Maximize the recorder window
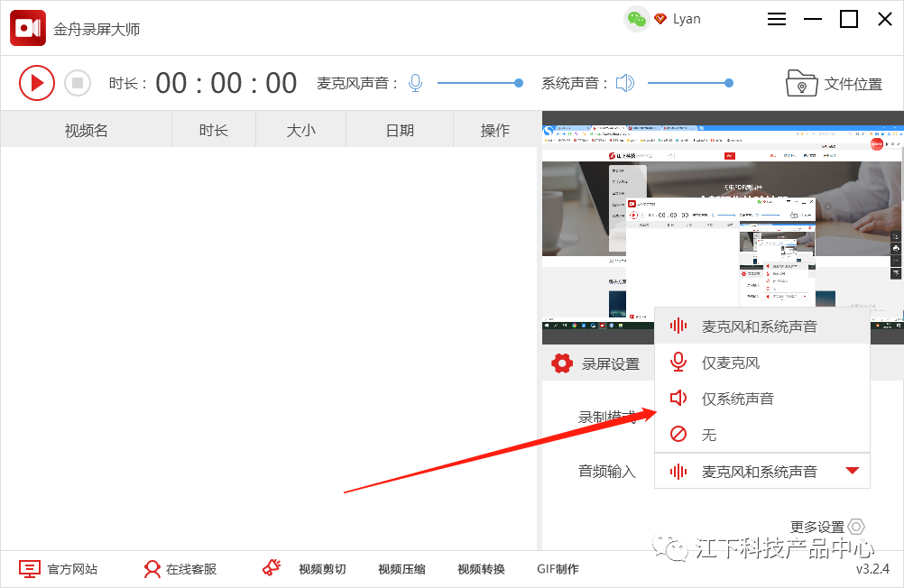Image resolution: width=904 pixels, height=588 pixels. pos(849,19)
